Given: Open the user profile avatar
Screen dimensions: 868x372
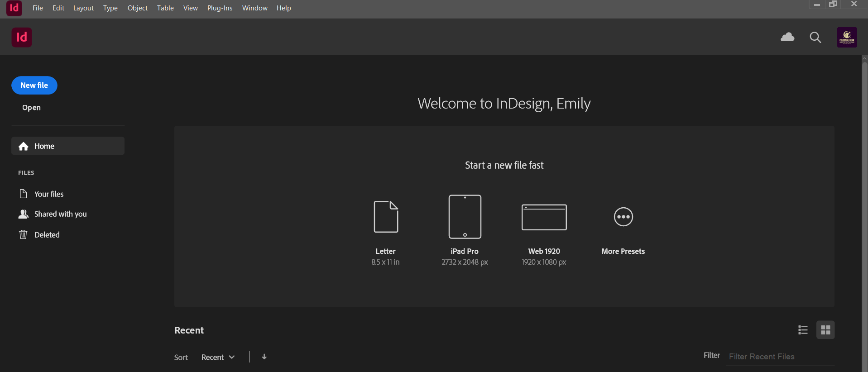Looking at the screenshot, I should coord(847,37).
